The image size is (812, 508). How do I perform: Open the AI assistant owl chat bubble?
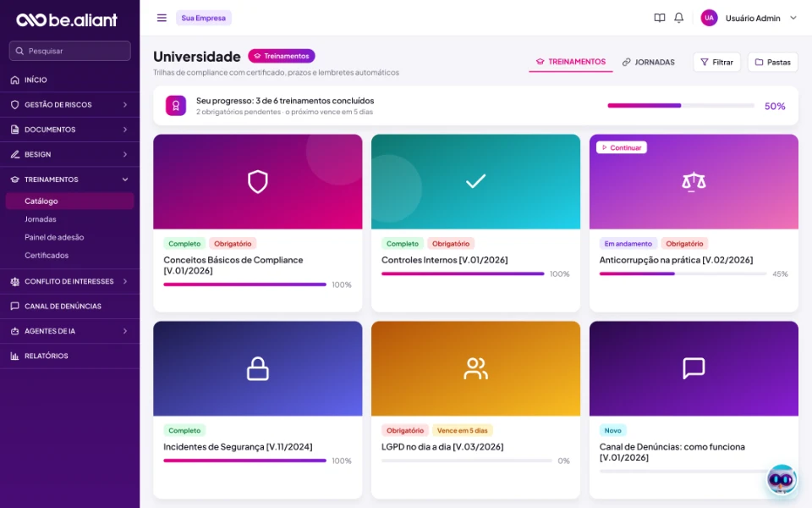(x=782, y=479)
